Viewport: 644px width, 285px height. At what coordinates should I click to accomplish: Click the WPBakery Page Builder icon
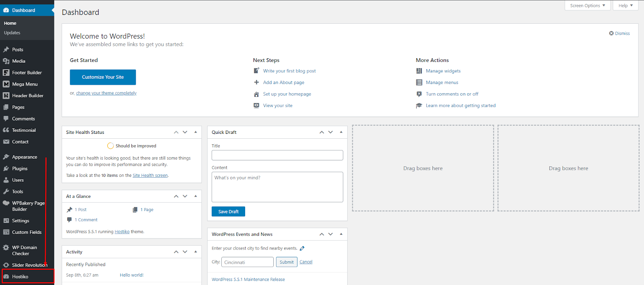[6, 203]
